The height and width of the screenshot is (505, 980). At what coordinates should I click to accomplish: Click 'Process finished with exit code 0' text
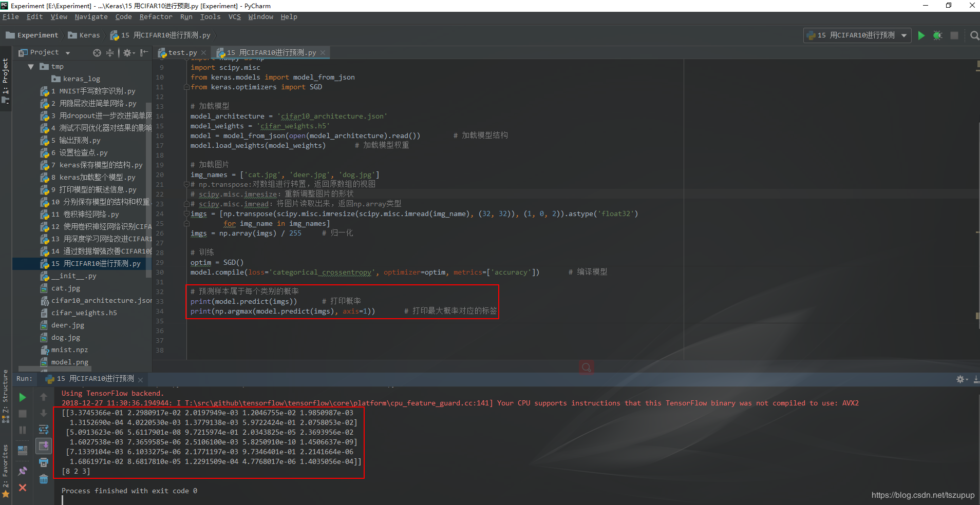click(129, 491)
